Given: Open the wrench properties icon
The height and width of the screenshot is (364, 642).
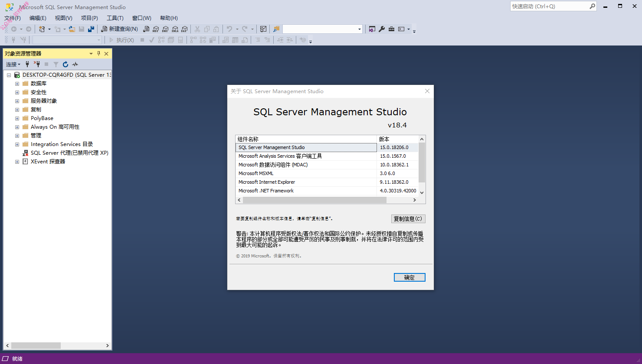Looking at the screenshot, I should (x=382, y=29).
